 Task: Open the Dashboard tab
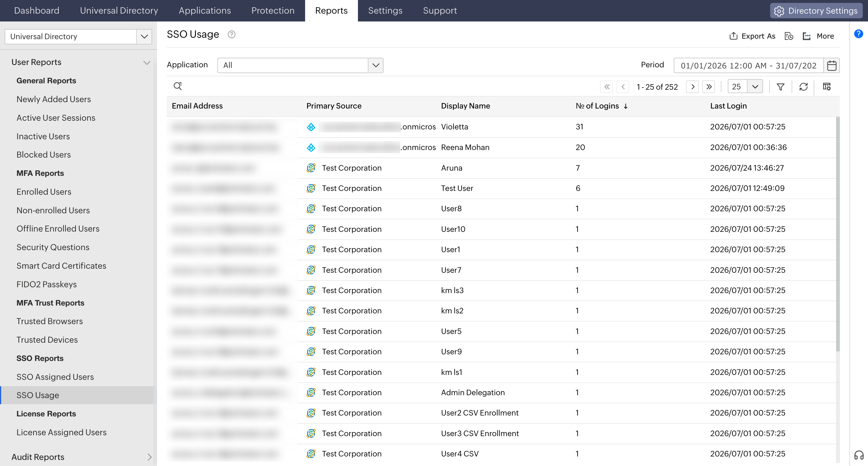click(37, 10)
